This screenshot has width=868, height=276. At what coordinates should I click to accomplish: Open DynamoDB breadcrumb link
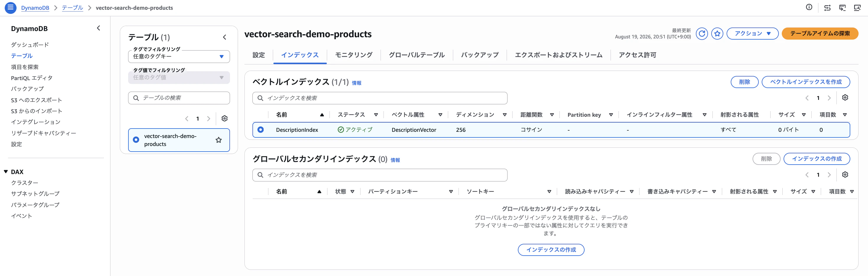tap(35, 8)
